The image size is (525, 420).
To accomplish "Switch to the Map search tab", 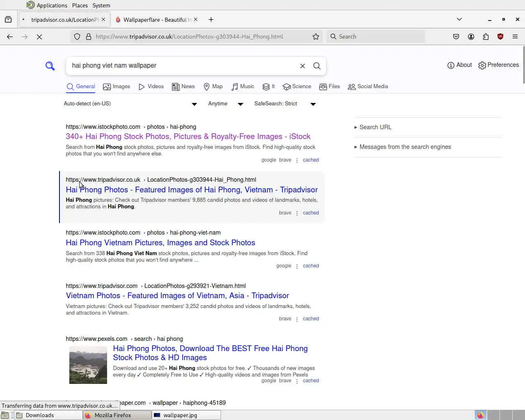I will tap(213, 87).
